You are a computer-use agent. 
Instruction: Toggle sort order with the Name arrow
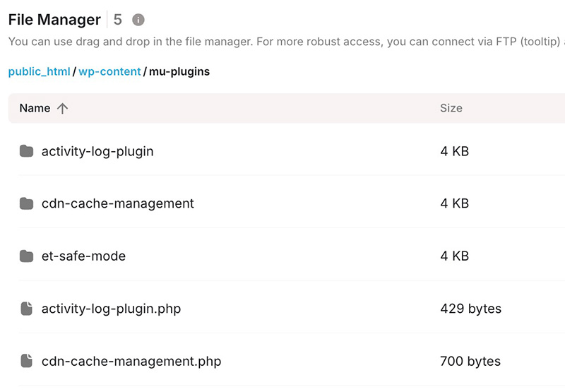(x=62, y=108)
